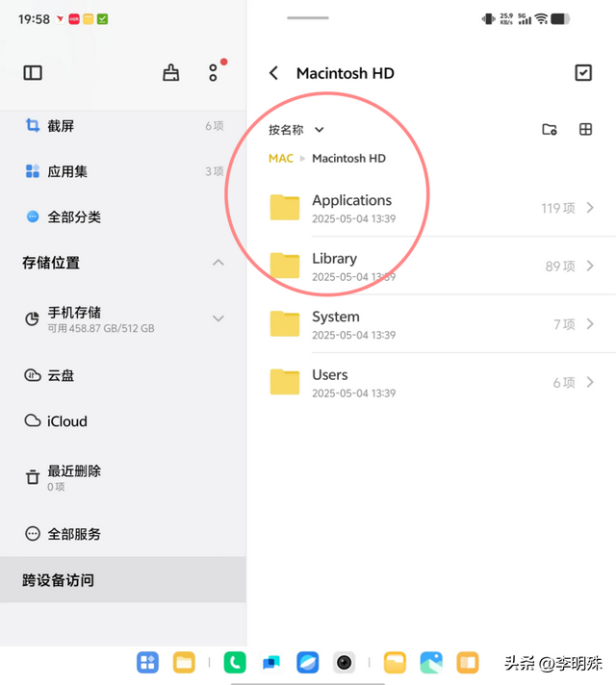Click the System folder icon
Image resolution: width=616 pixels, height=685 pixels.
(285, 323)
